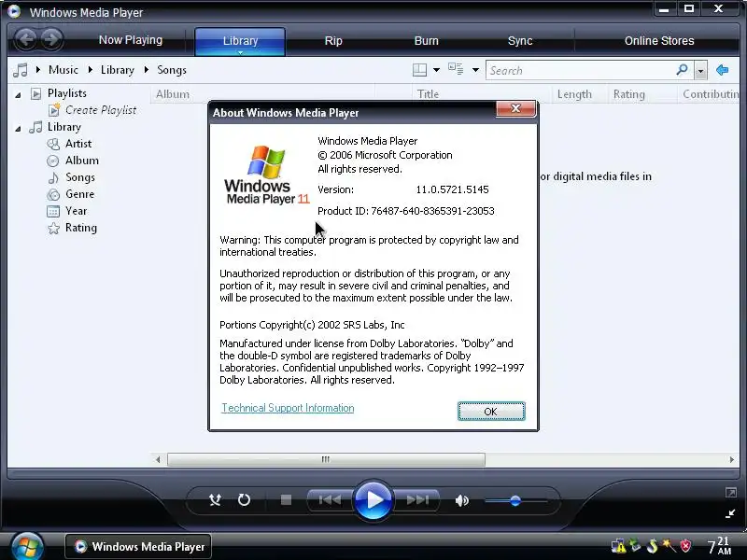Click Create Playlist in the tree

click(101, 110)
